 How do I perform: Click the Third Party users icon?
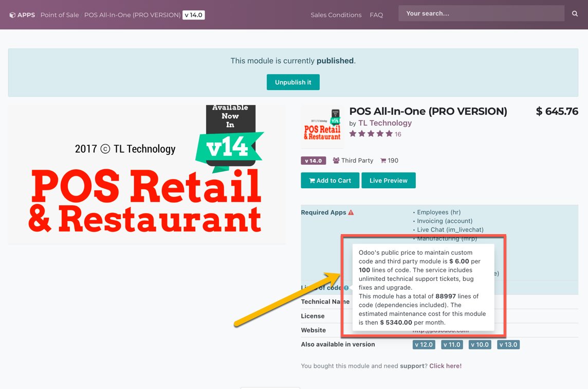[336, 161]
